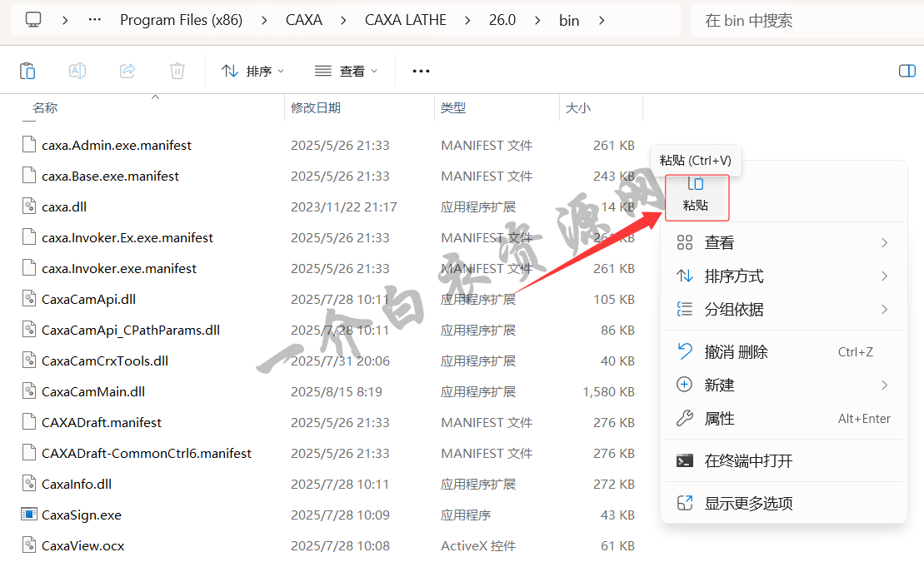The width and height of the screenshot is (924, 562).
Task: Click the Delete trash icon in toolbar
Action: pyautogui.click(x=177, y=71)
